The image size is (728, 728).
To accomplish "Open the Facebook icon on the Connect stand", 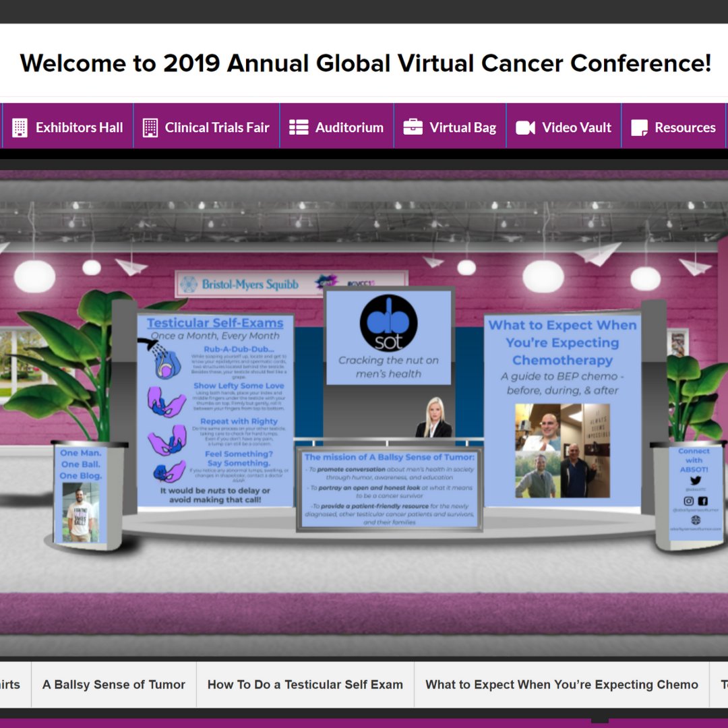I will 703,502.
